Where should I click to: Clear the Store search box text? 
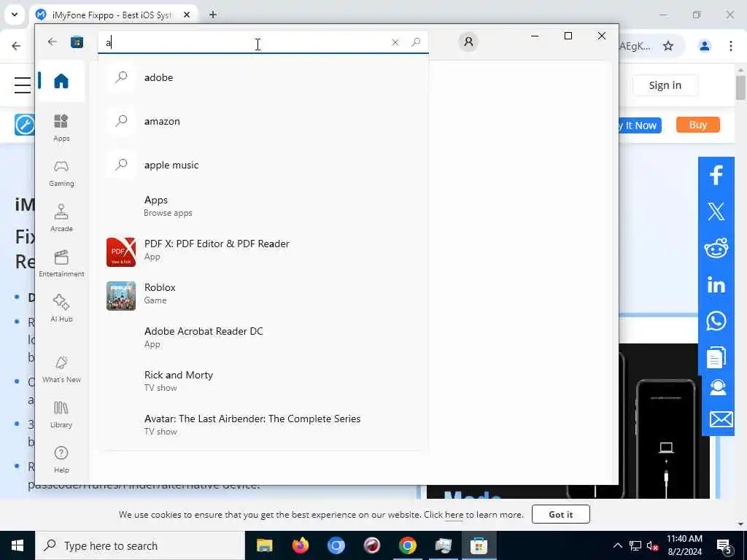coord(395,42)
